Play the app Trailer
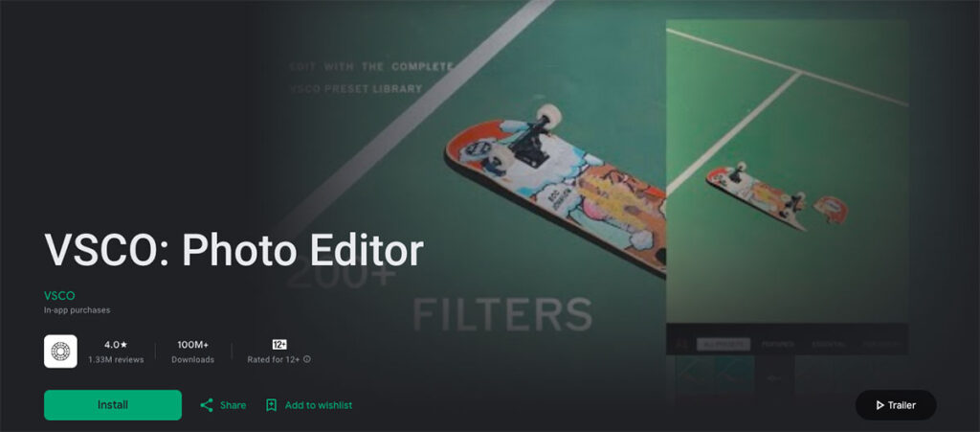This screenshot has width=980, height=432. (x=896, y=405)
